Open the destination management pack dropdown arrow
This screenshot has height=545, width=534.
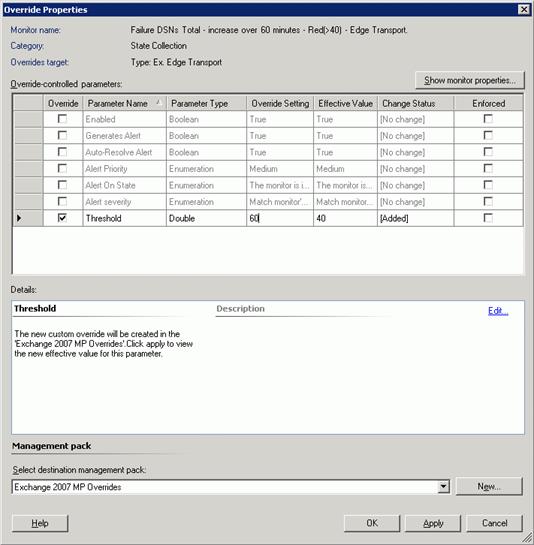[443, 487]
